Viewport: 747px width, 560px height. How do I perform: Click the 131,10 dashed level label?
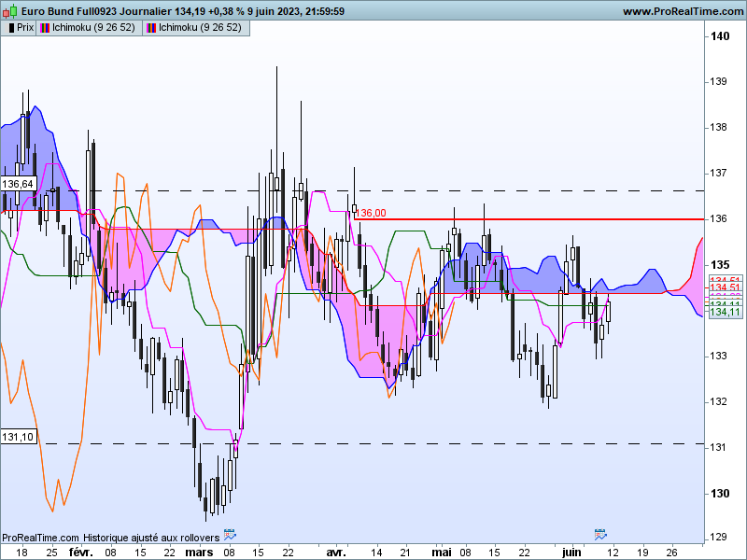point(18,437)
